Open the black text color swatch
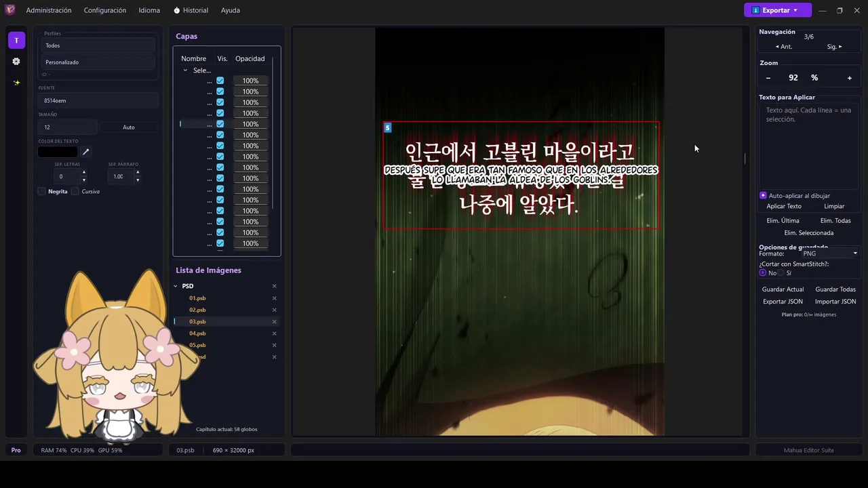Image resolution: width=868 pixels, height=488 pixels. point(58,152)
